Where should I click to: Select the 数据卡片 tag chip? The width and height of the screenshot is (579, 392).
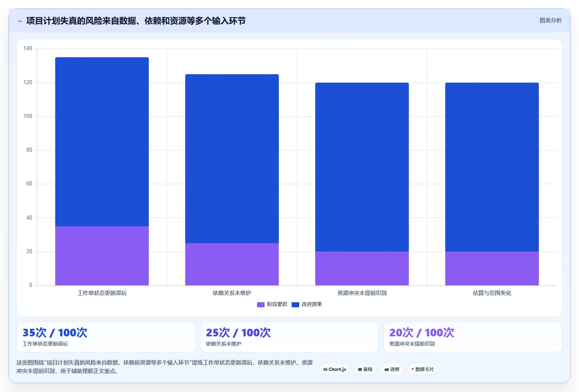[422, 369]
